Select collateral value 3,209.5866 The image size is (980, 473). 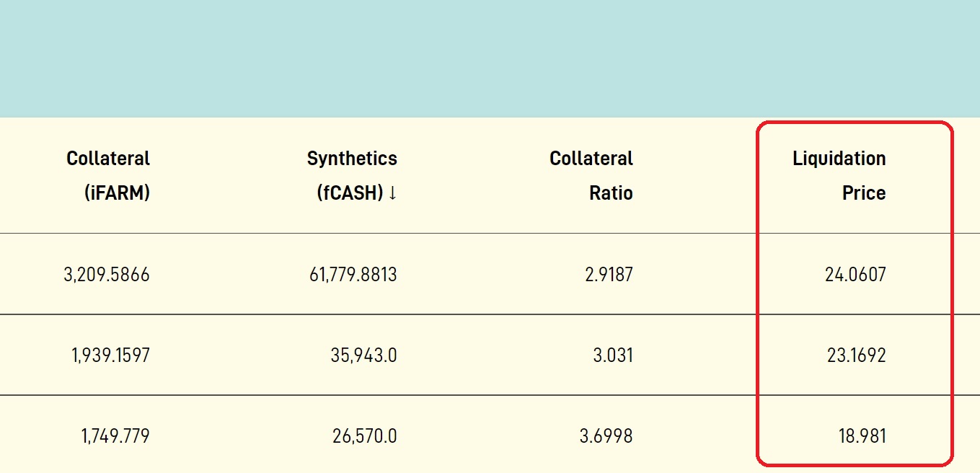point(107,275)
